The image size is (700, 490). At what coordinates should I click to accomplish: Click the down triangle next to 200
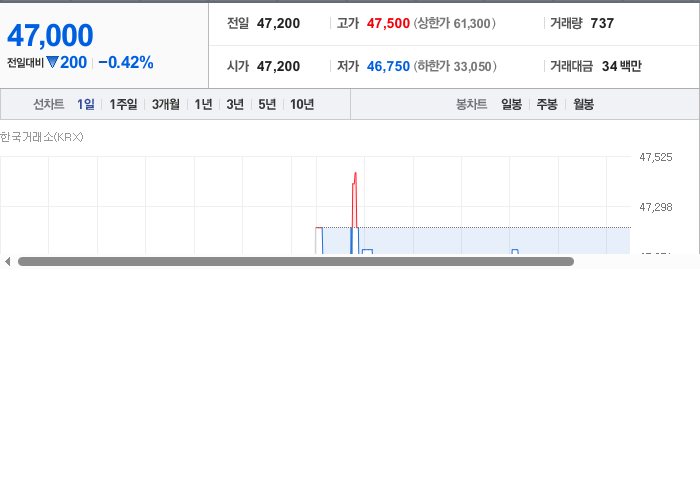coord(52,62)
